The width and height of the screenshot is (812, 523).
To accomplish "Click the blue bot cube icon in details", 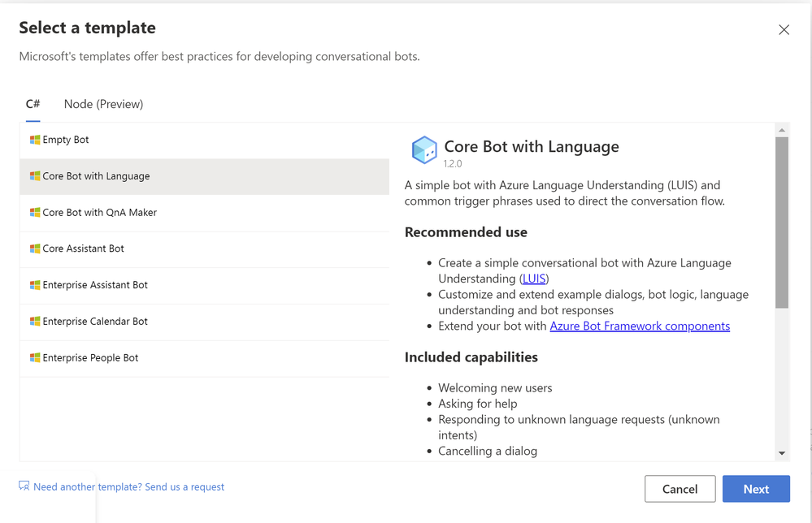I will click(x=424, y=150).
